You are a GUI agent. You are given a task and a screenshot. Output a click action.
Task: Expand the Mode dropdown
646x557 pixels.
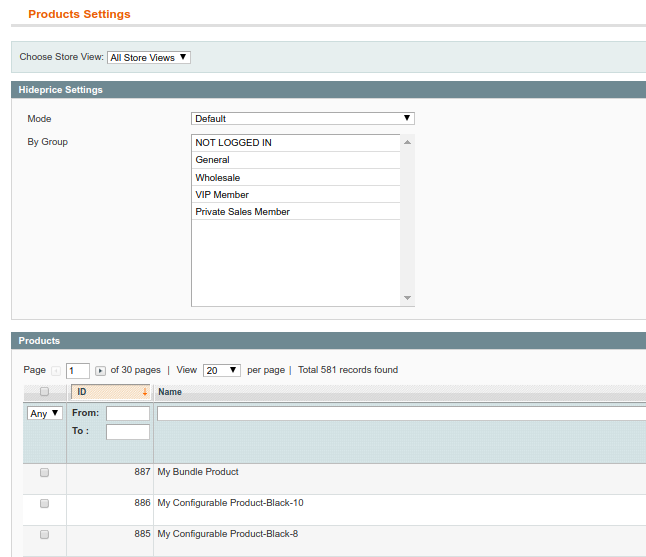(302, 119)
